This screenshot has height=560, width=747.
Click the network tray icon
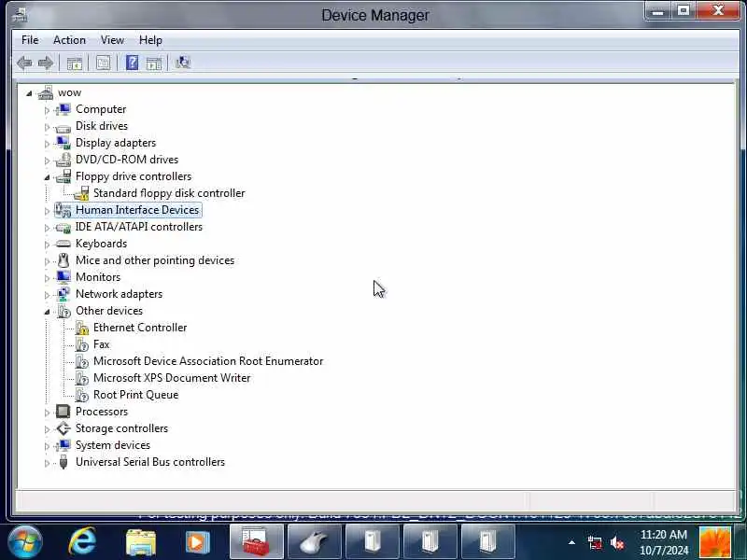click(595, 543)
